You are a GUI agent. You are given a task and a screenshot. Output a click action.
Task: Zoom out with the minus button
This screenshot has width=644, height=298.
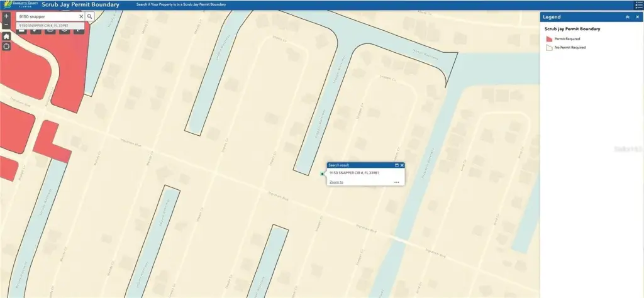(6, 25)
